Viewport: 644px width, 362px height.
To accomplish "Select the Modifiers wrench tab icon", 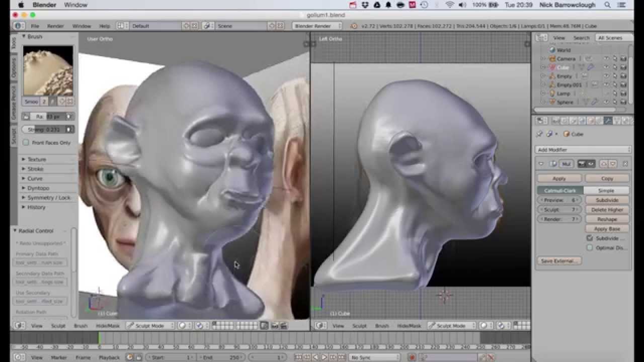I will [x=608, y=121].
